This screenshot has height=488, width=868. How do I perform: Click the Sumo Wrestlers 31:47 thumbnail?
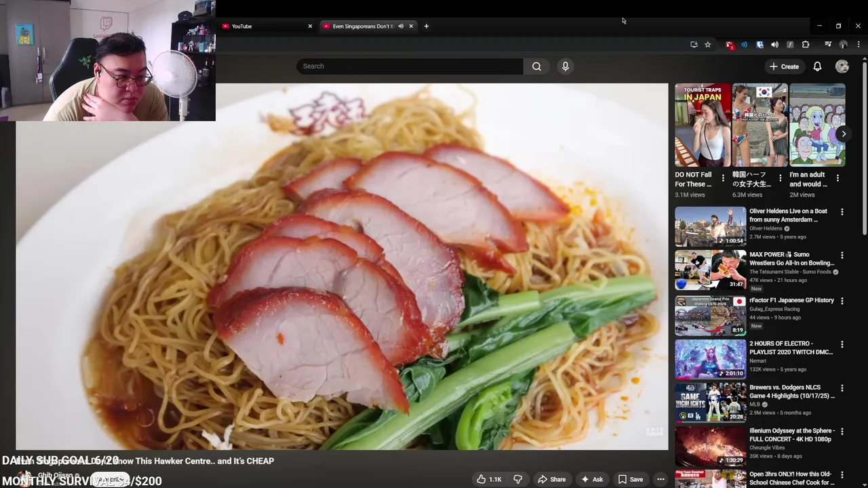click(x=710, y=270)
